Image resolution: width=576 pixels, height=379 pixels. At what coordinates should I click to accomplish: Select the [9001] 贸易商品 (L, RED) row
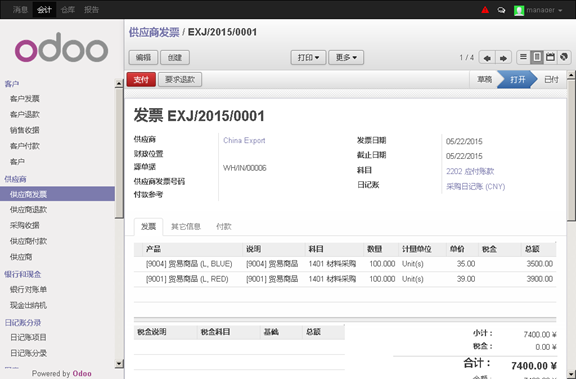345,279
